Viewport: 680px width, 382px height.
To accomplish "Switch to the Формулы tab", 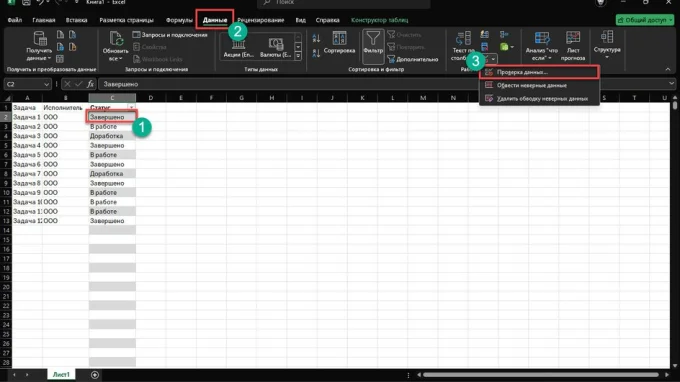I will (179, 20).
